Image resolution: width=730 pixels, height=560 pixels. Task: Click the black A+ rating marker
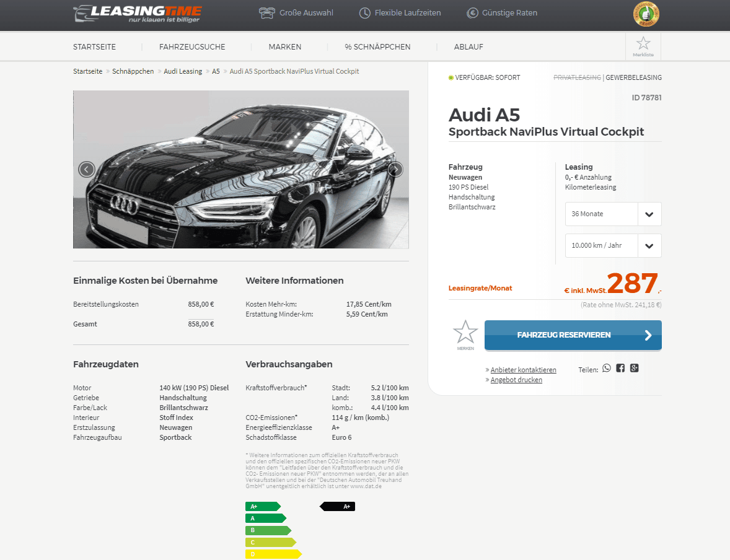[x=338, y=507]
